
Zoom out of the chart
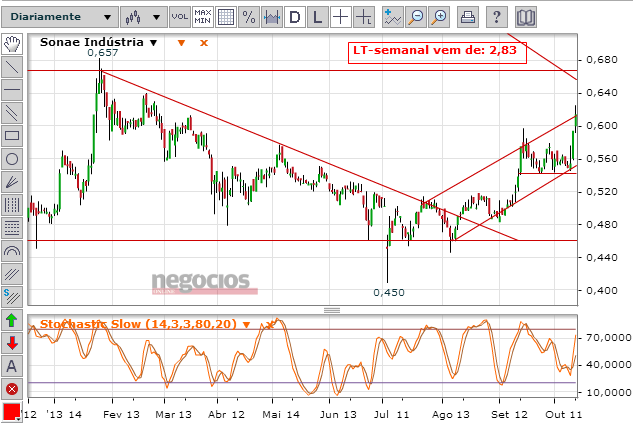(x=416, y=17)
